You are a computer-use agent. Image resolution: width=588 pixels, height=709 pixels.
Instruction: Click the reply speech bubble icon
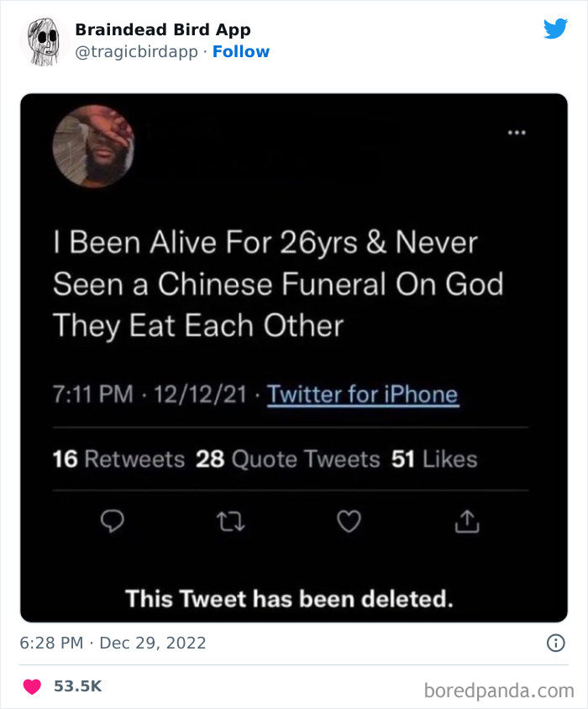click(x=113, y=522)
